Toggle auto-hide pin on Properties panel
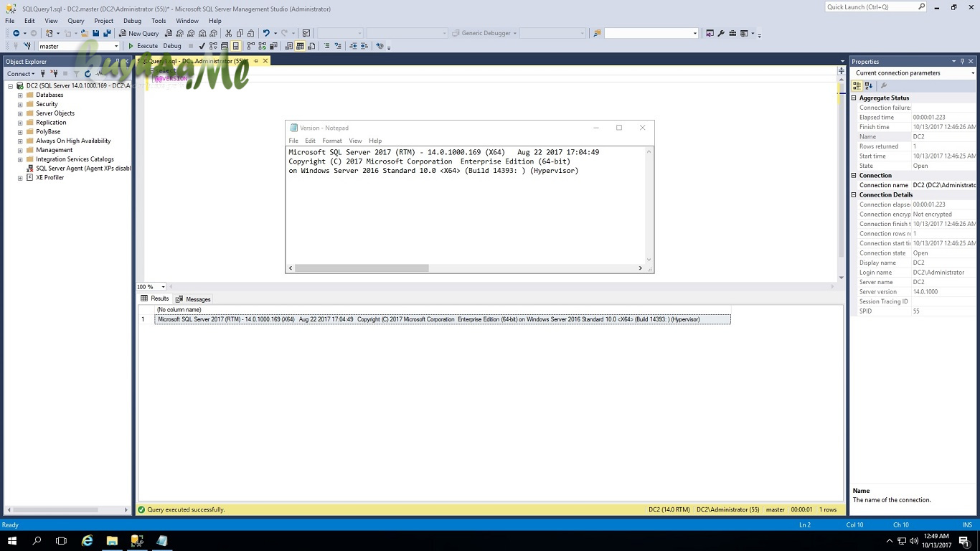This screenshot has height=551, width=980. (x=963, y=61)
